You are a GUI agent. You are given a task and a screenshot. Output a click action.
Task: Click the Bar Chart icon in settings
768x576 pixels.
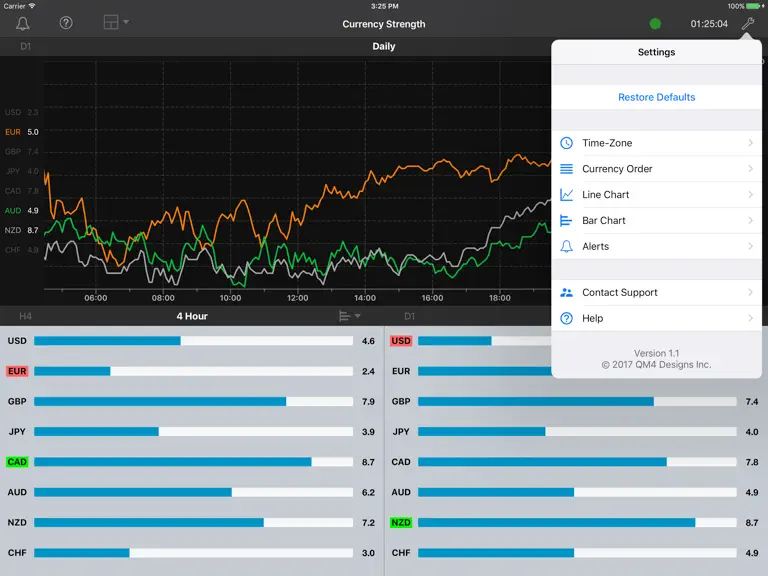(566, 221)
